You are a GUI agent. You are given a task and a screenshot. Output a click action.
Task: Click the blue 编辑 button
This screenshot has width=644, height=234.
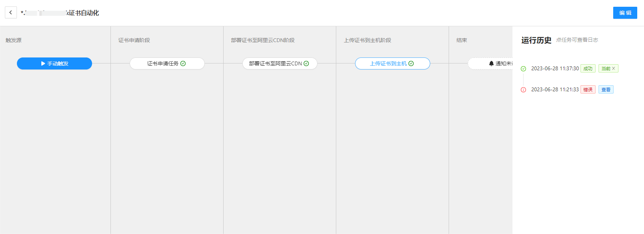[625, 13]
